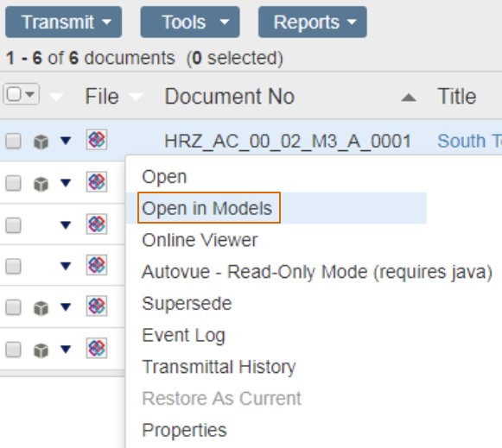
Task: Open the South title link in first row
Action: click(469, 141)
